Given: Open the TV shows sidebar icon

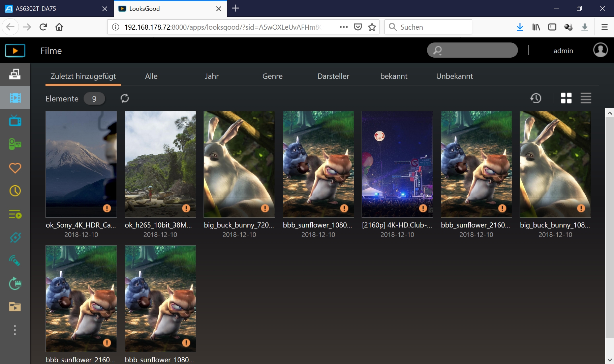Looking at the screenshot, I should pos(15,121).
